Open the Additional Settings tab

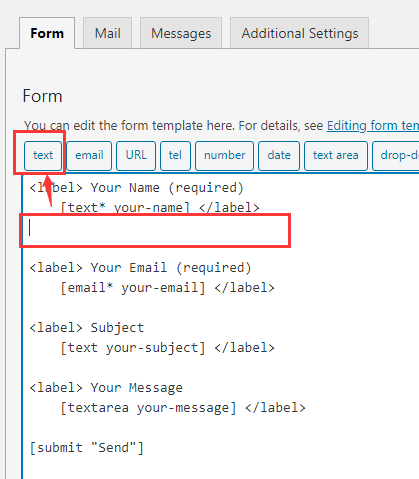click(300, 33)
